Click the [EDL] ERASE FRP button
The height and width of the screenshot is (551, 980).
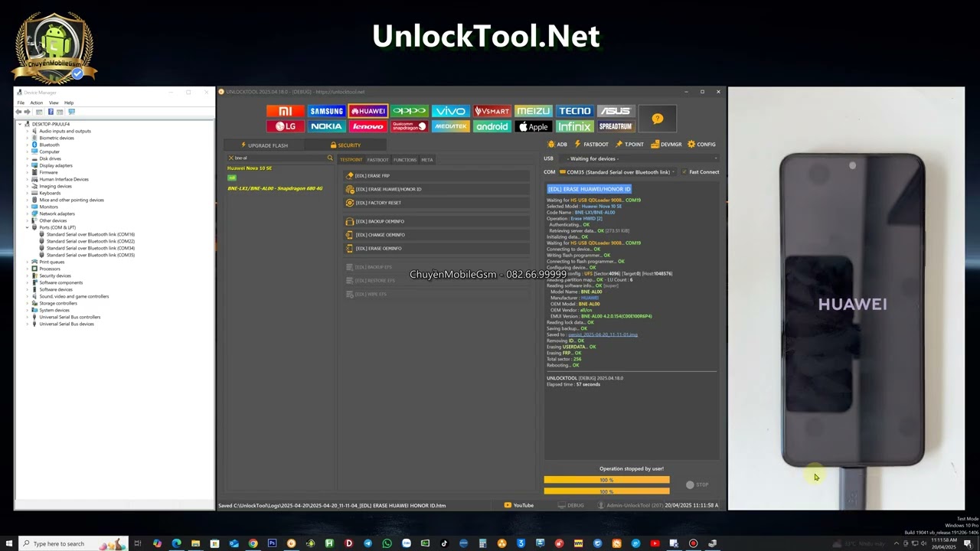pyautogui.click(x=436, y=176)
